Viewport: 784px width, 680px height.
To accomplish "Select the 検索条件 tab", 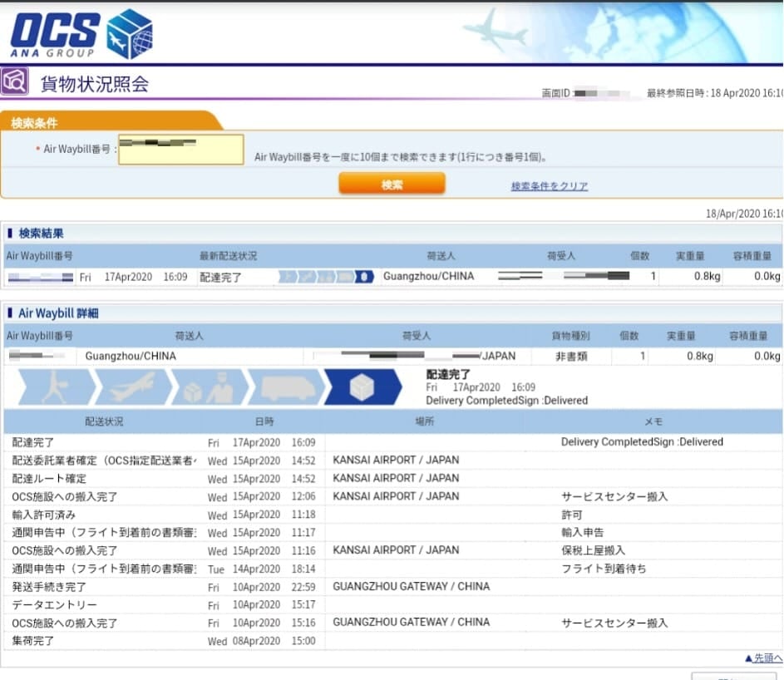I will click(x=34, y=123).
